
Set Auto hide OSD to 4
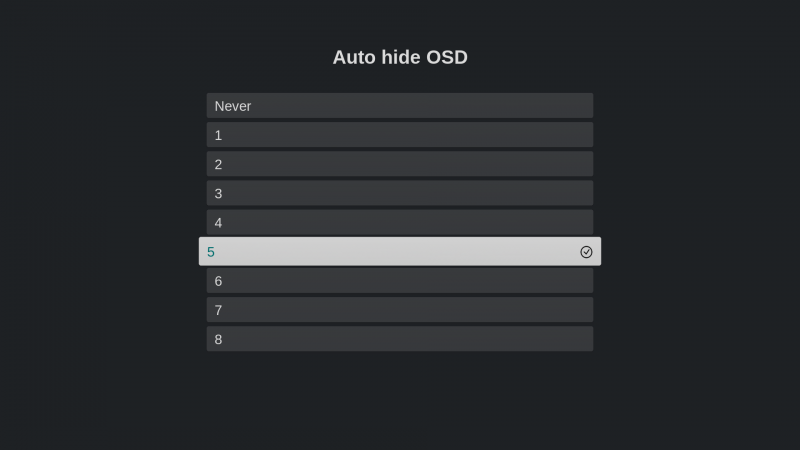click(x=399, y=222)
